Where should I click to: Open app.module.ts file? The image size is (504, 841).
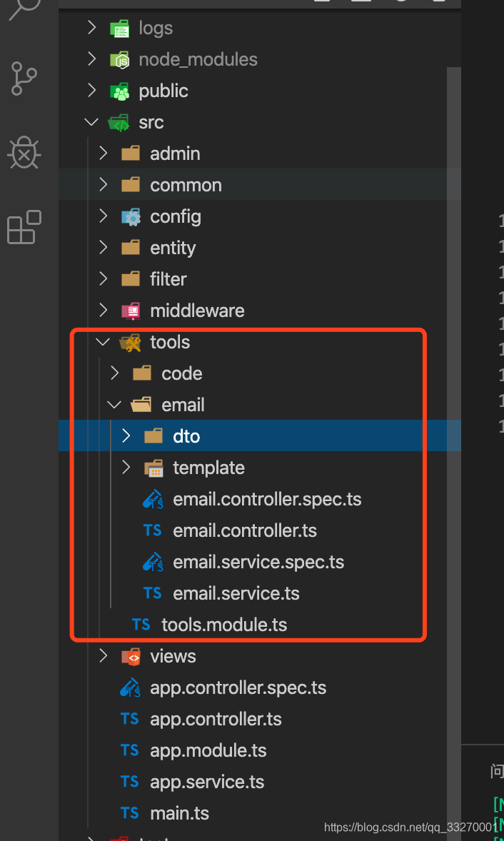coord(208,750)
